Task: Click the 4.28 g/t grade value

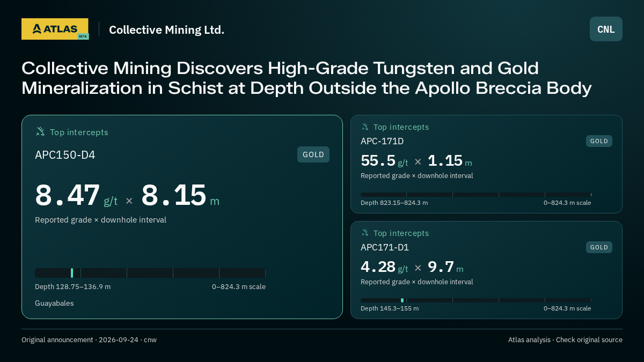Action: [x=384, y=267]
